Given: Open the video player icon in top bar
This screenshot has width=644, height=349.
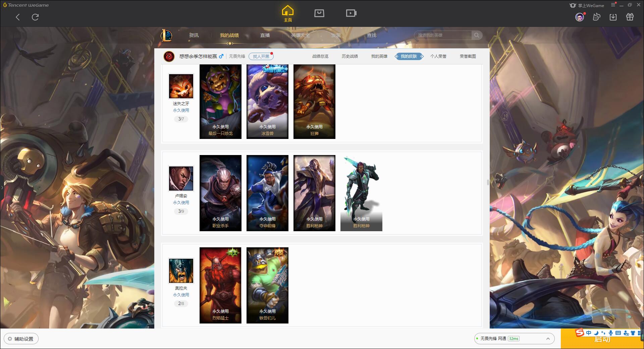Looking at the screenshot, I should coord(351,13).
